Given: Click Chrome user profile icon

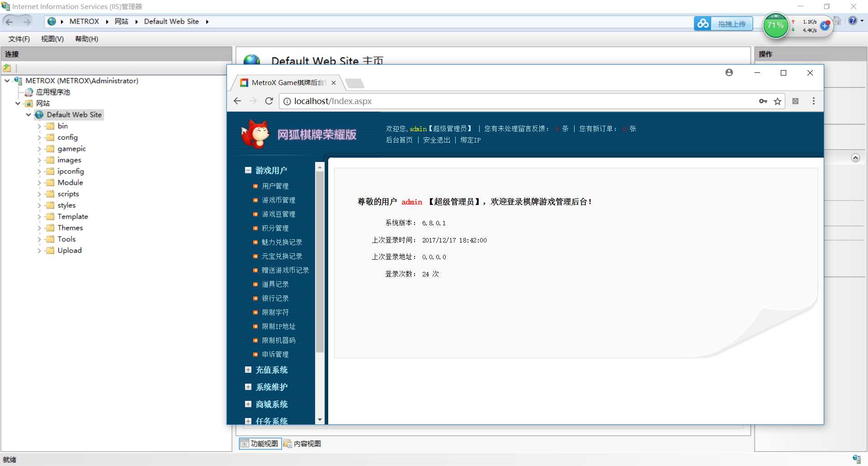Looking at the screenshot, I should pos(729,72).
